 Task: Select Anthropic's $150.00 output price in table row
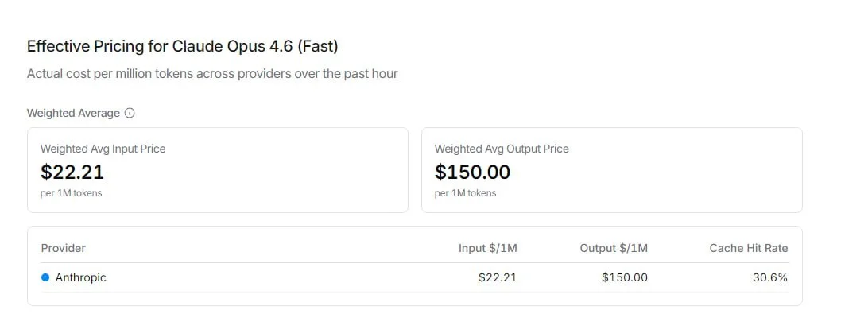coord(624,277)
